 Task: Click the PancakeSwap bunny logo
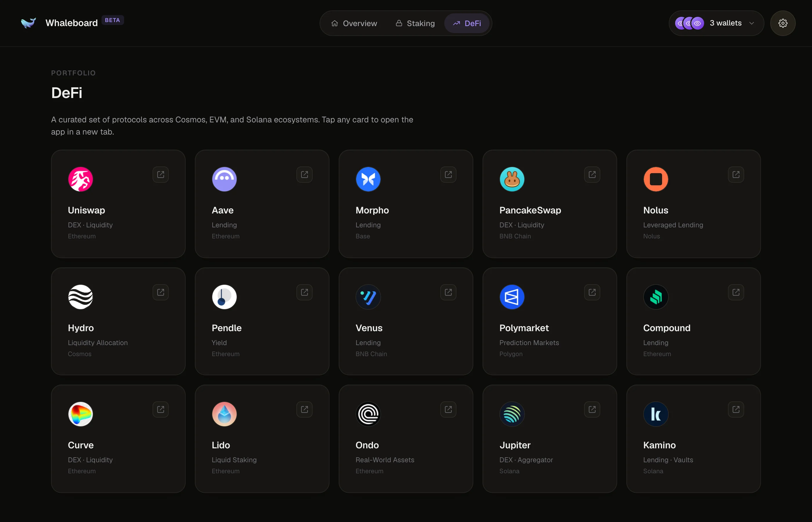[512, 179]
